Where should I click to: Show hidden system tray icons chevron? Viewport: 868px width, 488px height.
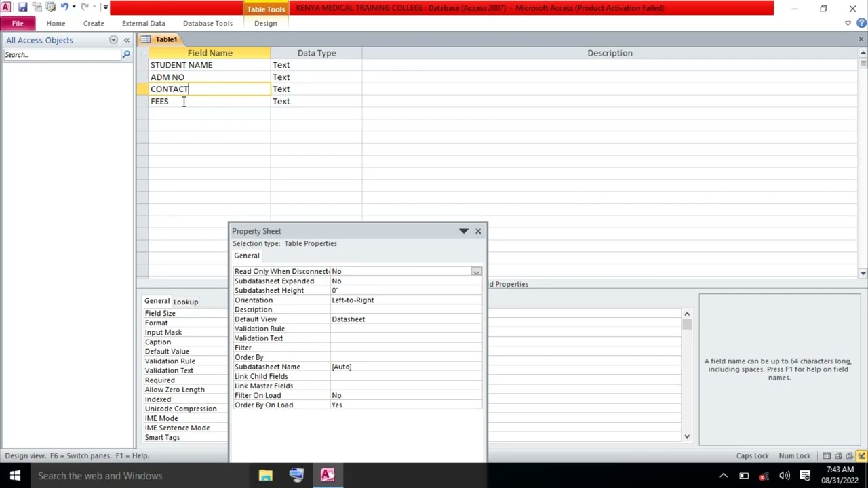tap(724, 476)
